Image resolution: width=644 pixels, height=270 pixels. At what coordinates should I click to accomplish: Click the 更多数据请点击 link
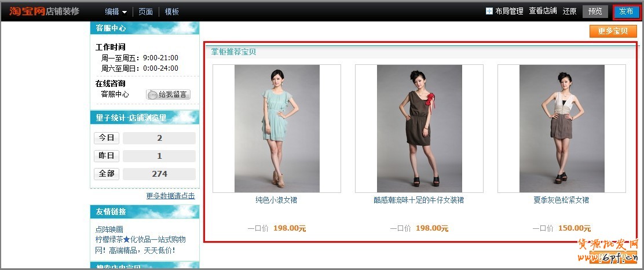pos(170,196)
